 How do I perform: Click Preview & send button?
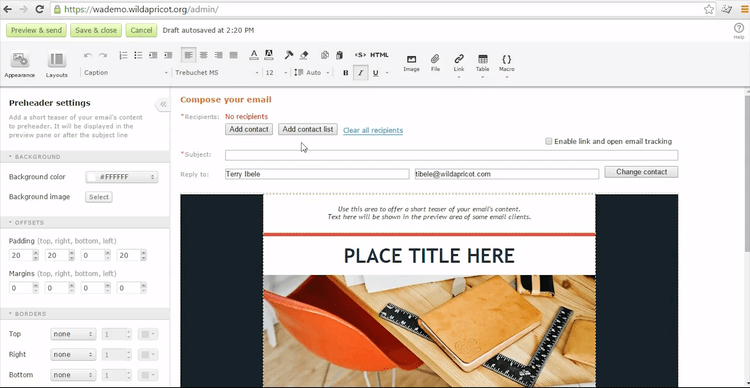click(36, 30)
